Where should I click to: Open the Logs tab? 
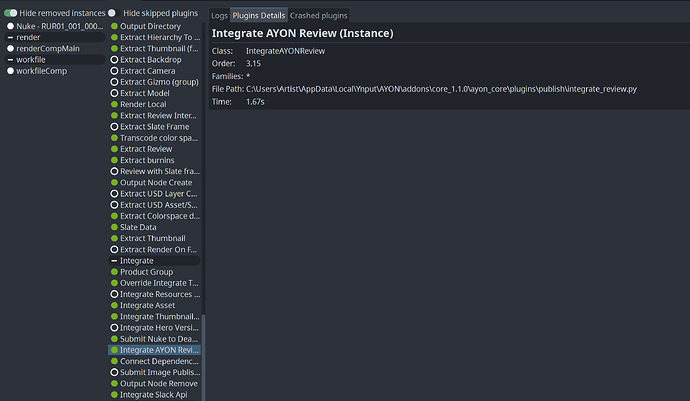(x=219, y=15)
